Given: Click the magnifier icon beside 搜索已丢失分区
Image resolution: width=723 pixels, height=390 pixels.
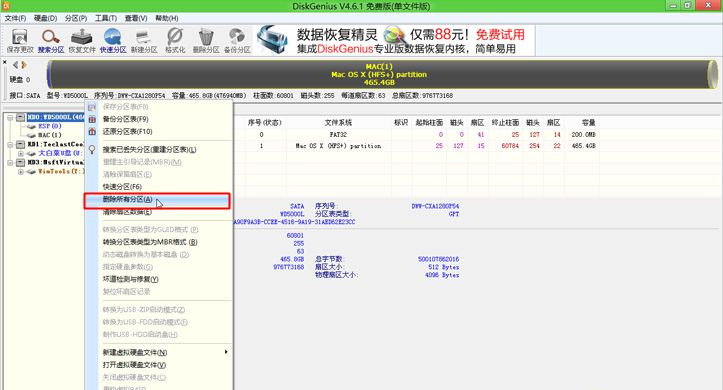Looking at the screenshot, I should click(x=92, y=149).
